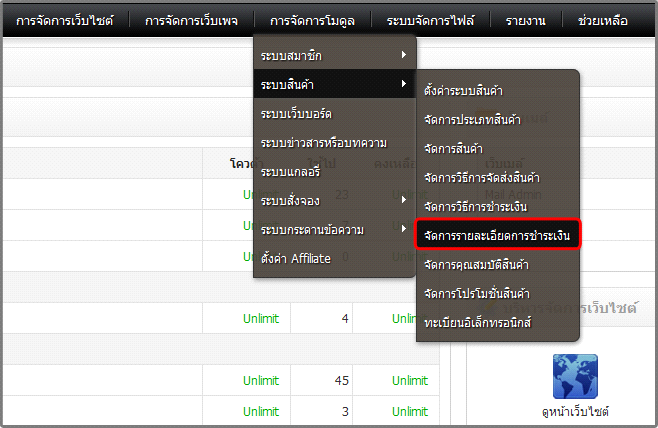Screen dimensions: 658x428
Task: Open the ระบบจัดการไฟล์ menu
Action: pyautogui.click(x=431, y=21)
